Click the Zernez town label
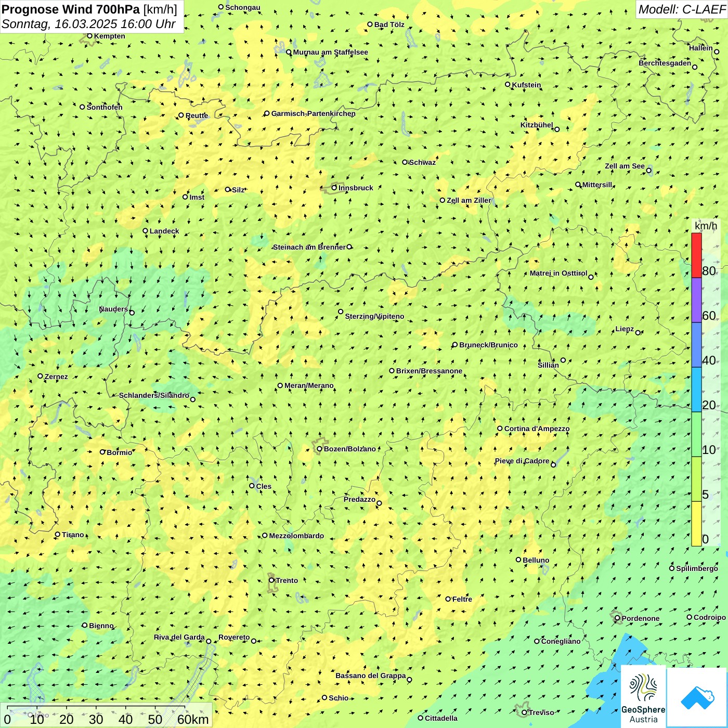728x728 pixels. 56,376
